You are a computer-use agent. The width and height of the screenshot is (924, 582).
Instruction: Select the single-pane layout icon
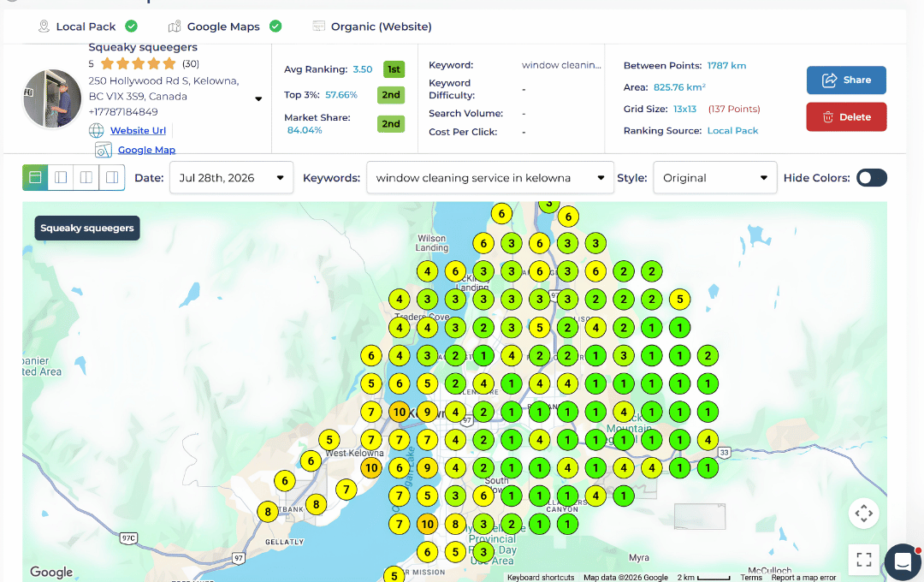coord(35,177)
